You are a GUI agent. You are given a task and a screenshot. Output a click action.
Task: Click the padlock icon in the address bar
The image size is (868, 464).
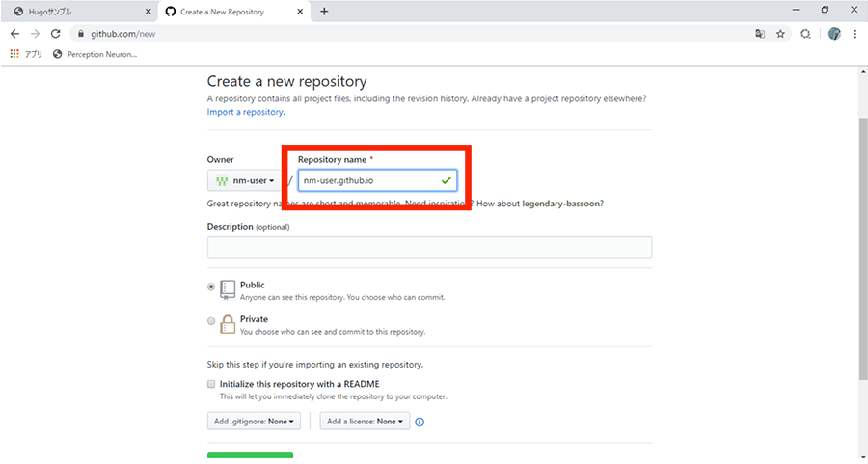click(81, 34)
